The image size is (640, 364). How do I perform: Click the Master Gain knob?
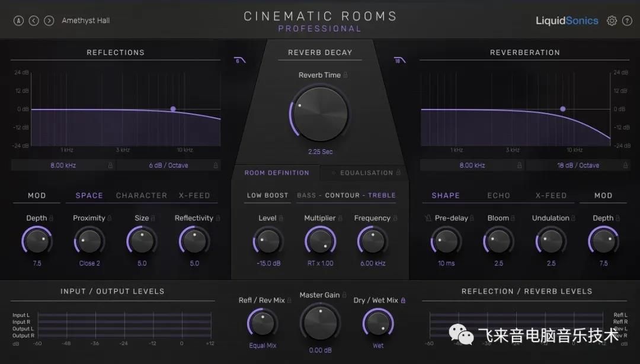tap(321, 322)
